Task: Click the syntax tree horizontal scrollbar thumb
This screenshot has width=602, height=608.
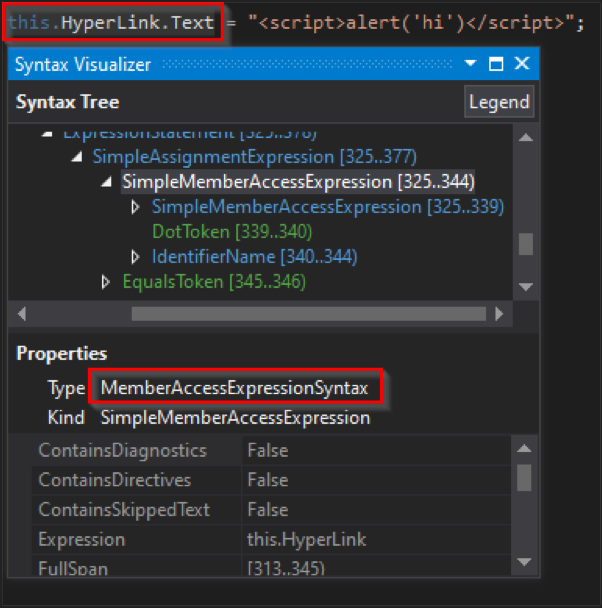Action: pyautogui.click(x=300, y=313)
